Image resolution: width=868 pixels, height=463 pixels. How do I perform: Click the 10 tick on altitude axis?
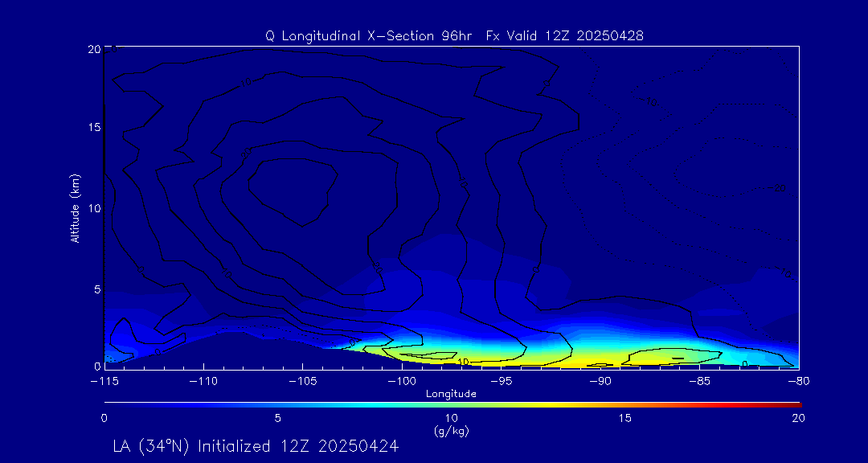tap(95, 208)
